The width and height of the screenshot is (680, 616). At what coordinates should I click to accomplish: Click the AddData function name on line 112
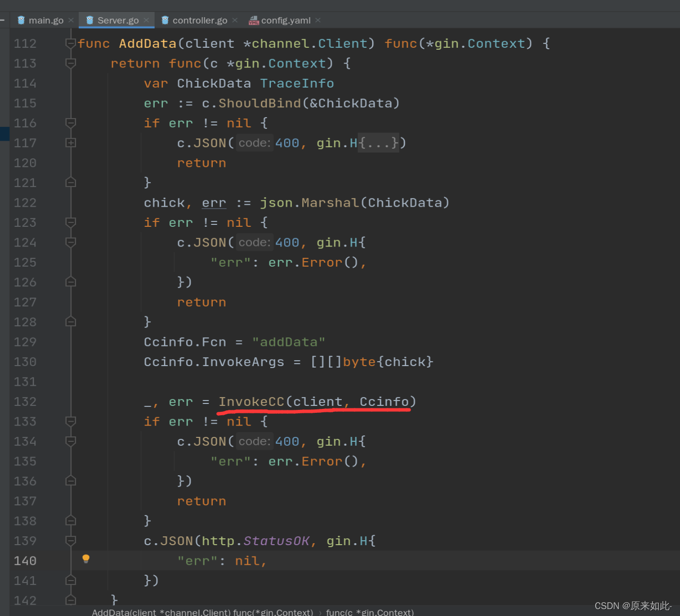pyautogui.click(x=148, y=43)
